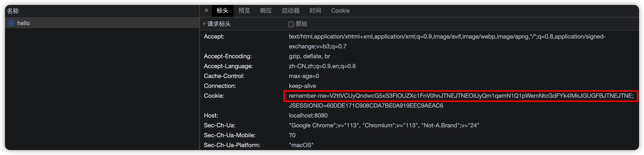Click the Host value localhost:8080

[x=308, y=116]
